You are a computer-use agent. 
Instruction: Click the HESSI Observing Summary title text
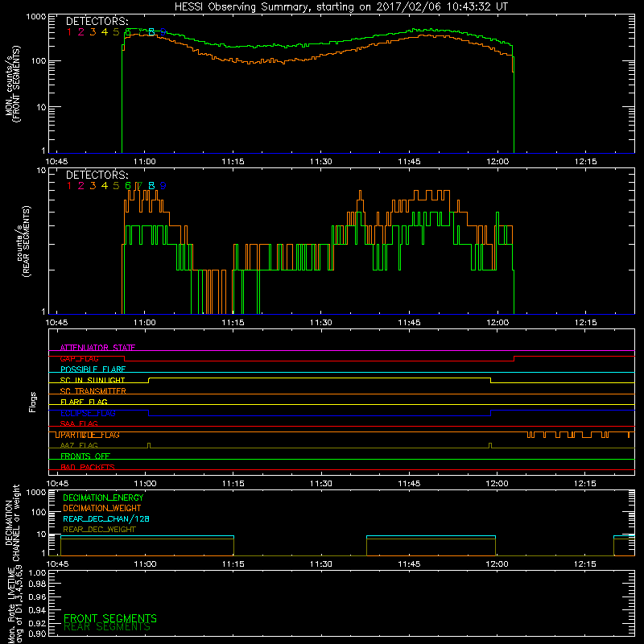[x=341, y=7]
